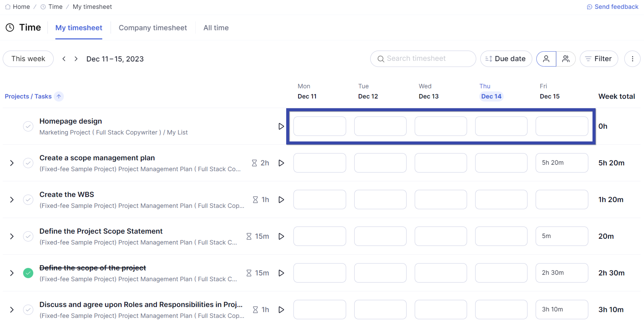The image size is (644, 325).
Task: Open Homepage design task title
Action: (71, 121)
